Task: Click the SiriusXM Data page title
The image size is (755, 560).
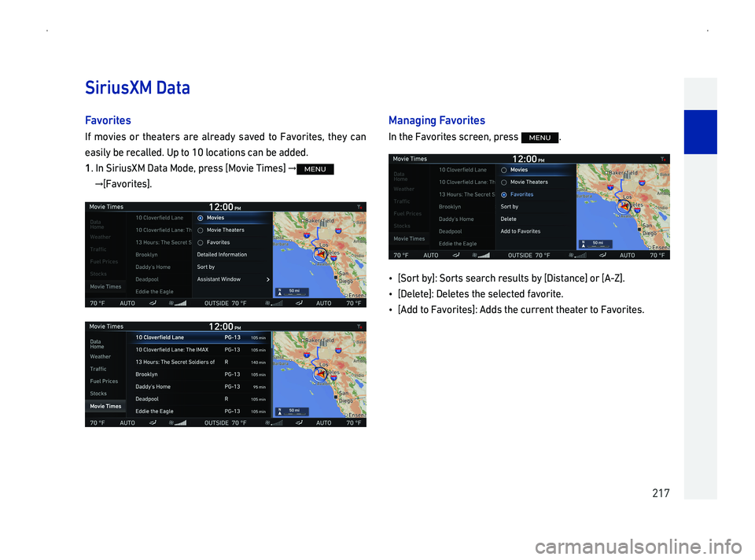Action: pos(138,87)
